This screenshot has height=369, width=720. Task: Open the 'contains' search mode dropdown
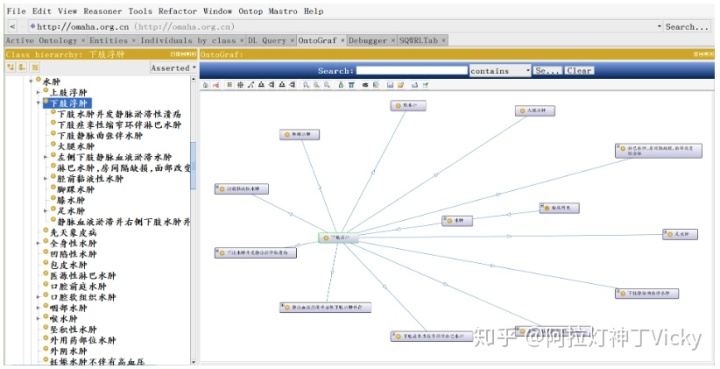pyautogui.click(x=500, y=71)
